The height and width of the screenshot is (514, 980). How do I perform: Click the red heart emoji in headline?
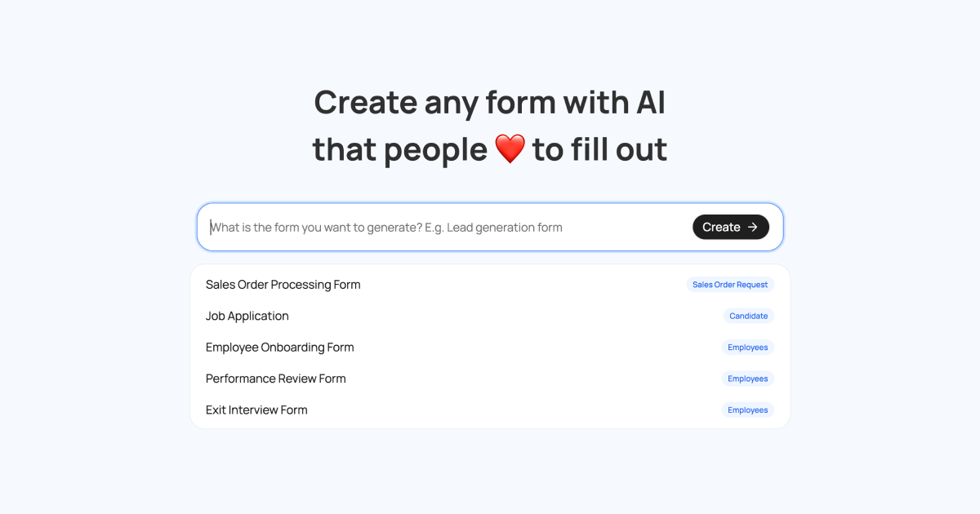[510, 150]
